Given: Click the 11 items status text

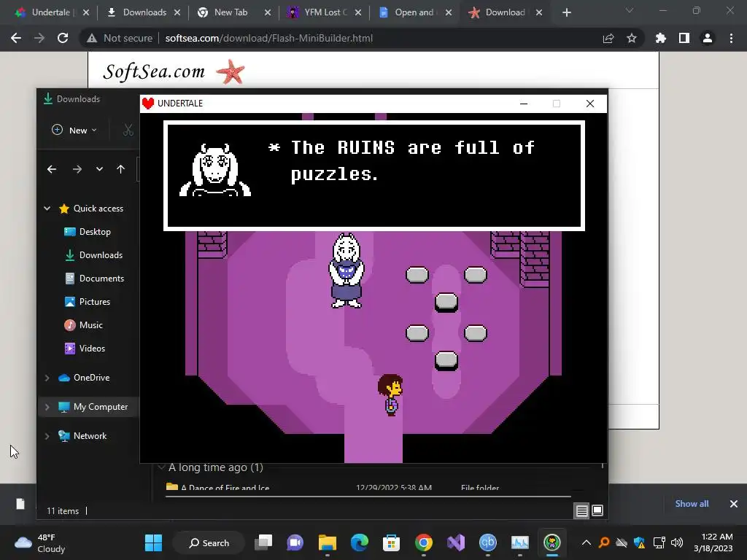Looking at the screenshot, I should (x=63, y=511).
